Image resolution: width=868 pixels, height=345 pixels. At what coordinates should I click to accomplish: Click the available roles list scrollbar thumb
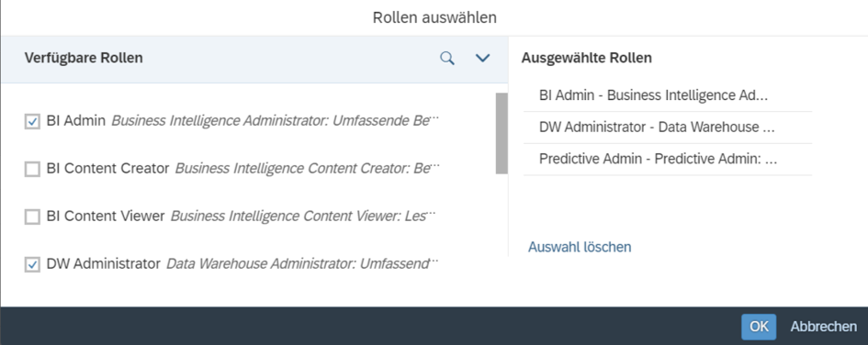tap(502, 133)
